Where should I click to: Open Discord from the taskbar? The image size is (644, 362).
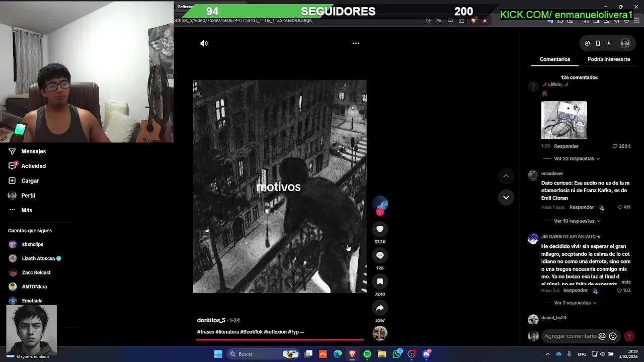pyautogui.click(x=427, y=354)
